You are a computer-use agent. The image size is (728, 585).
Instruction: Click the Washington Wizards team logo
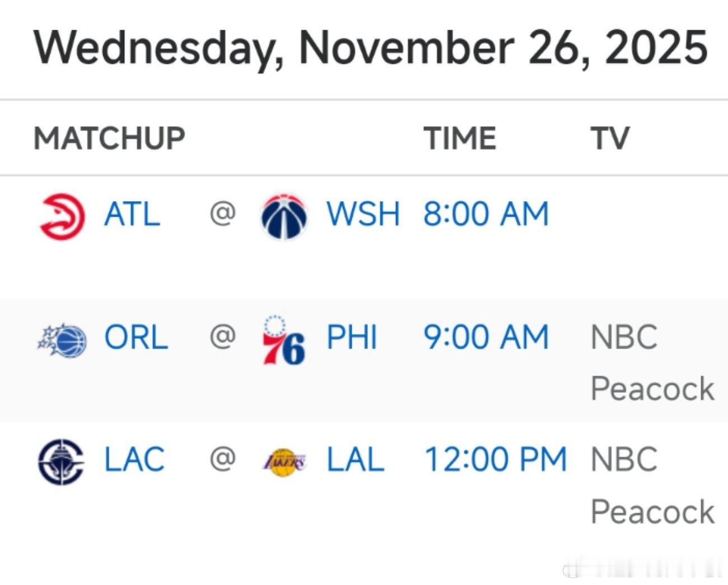click(x=284, y=216)
